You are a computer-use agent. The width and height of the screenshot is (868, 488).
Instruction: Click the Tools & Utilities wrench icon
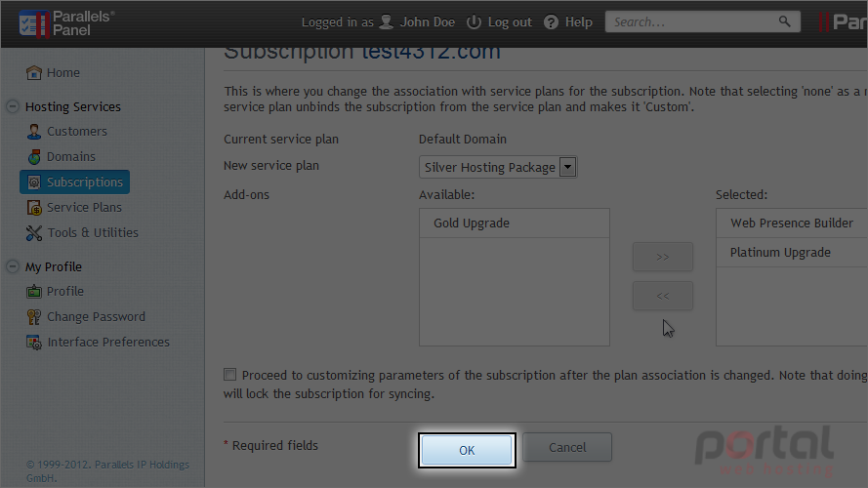[x=34, y=233]
